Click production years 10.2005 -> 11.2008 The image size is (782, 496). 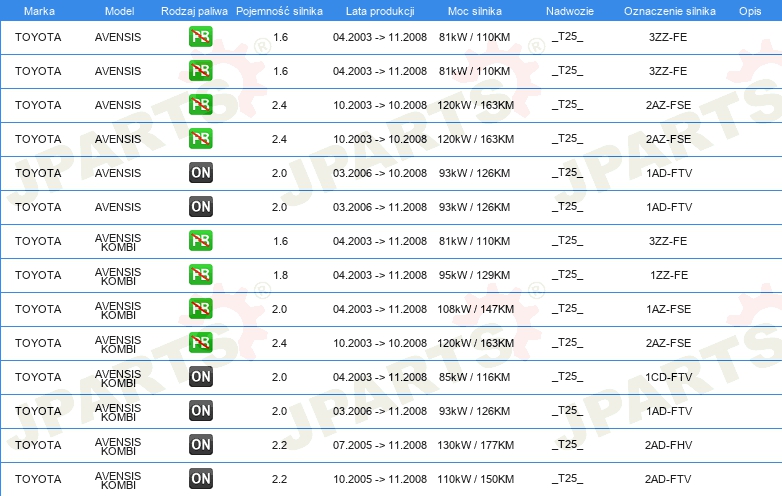(x=380, y=479)
